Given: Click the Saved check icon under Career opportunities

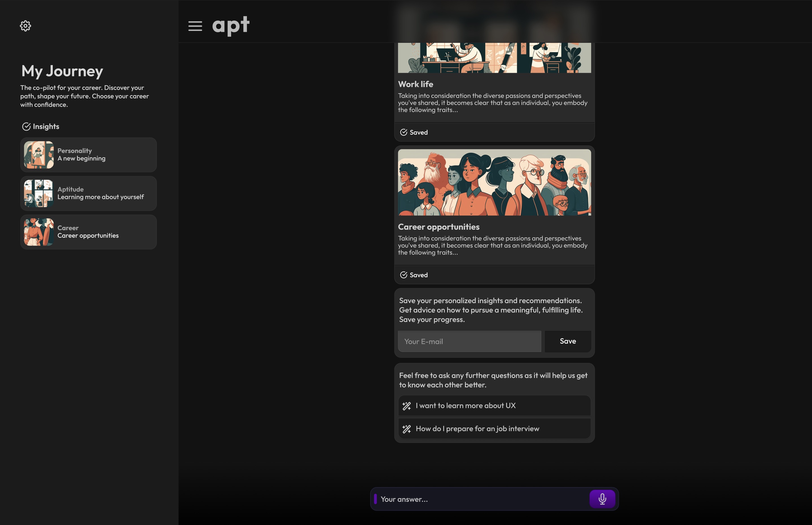Looking at the screenshot, I should pos(403,275).
